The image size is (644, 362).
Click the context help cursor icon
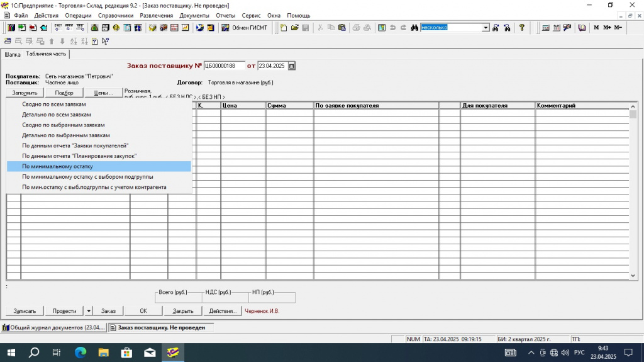106,41
